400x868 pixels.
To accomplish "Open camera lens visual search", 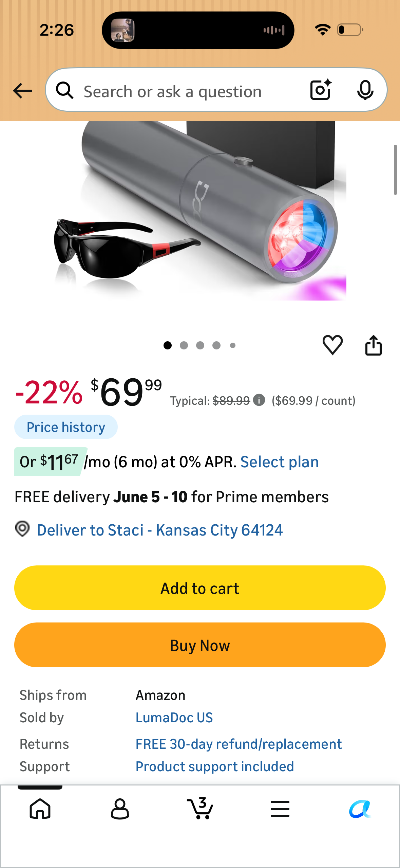I will (321, 90).
